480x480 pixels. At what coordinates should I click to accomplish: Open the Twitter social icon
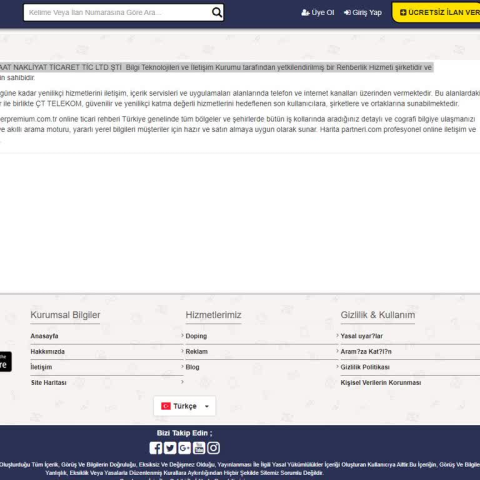coord(170,448)
